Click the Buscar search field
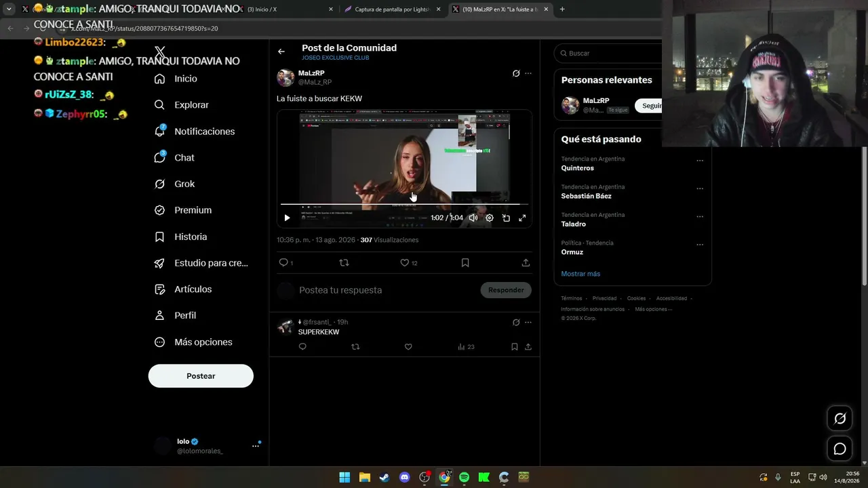Screen dimensions: 868x488 [x=608, y=53]
